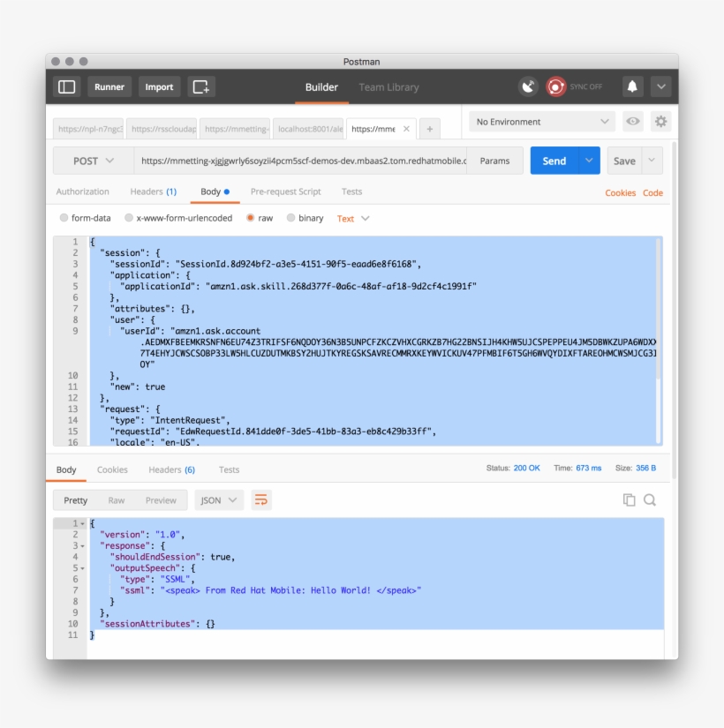Open manage environments gear icon
The height and width of the screenshot is (728, 724).
point(660,122)
